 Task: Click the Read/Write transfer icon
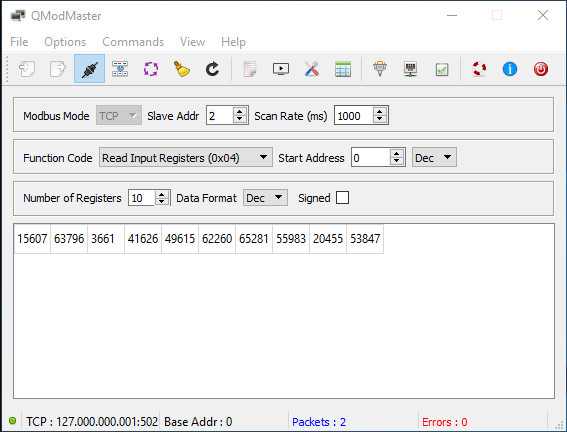pyautogui.click(x=120, y=69)
